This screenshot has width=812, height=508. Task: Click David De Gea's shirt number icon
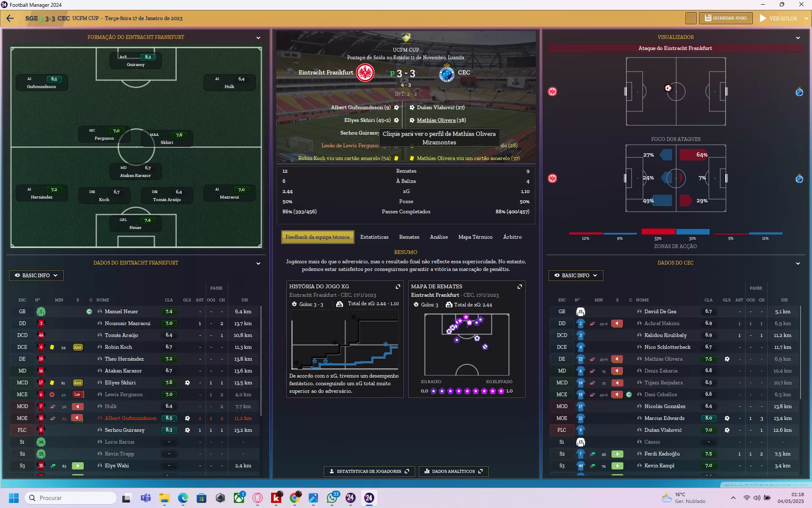581,312
